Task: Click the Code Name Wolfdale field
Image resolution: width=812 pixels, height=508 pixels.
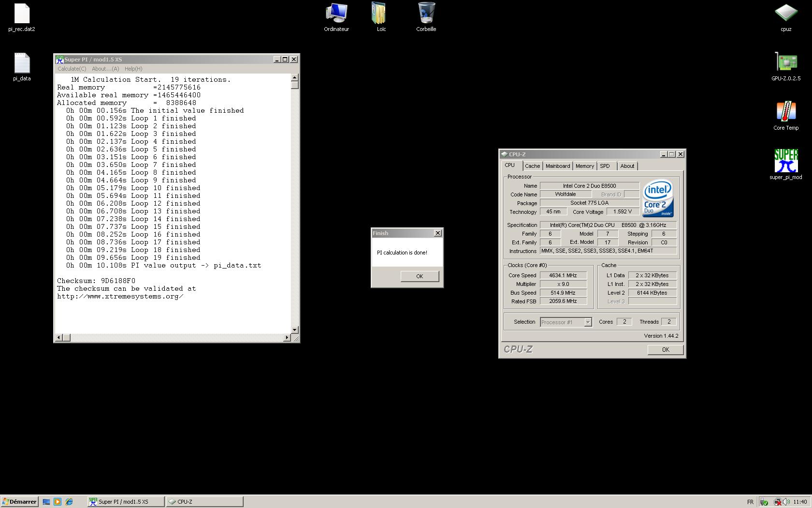Action: tap(565, 194)
